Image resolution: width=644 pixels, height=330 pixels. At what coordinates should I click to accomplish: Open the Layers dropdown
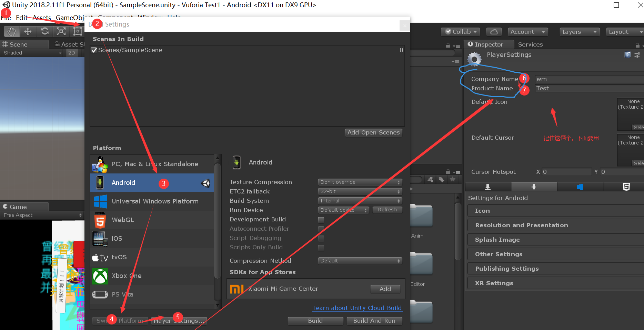click(579, 32)
